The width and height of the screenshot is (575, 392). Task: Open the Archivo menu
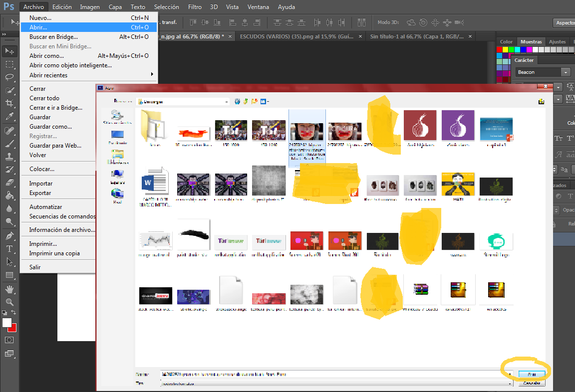click(33, 7)
